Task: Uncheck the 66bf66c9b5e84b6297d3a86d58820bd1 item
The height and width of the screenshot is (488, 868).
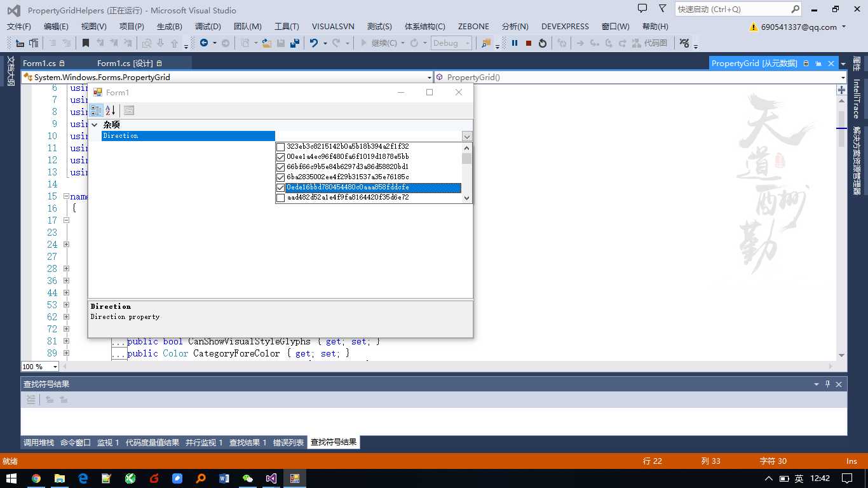Action: (280, 167)
